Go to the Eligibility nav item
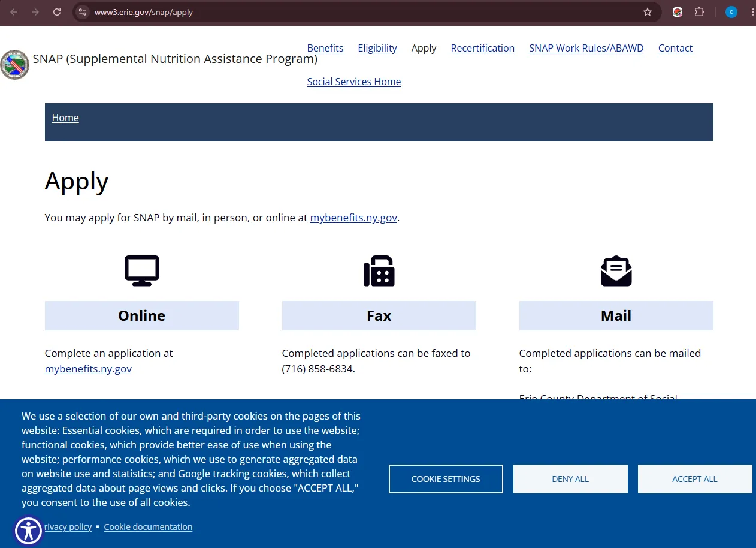The image size is (756, 548). (377, 48)
